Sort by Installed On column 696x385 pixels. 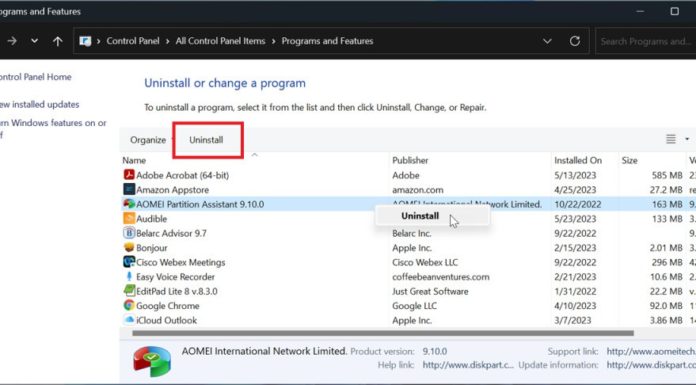pos(578,160)
